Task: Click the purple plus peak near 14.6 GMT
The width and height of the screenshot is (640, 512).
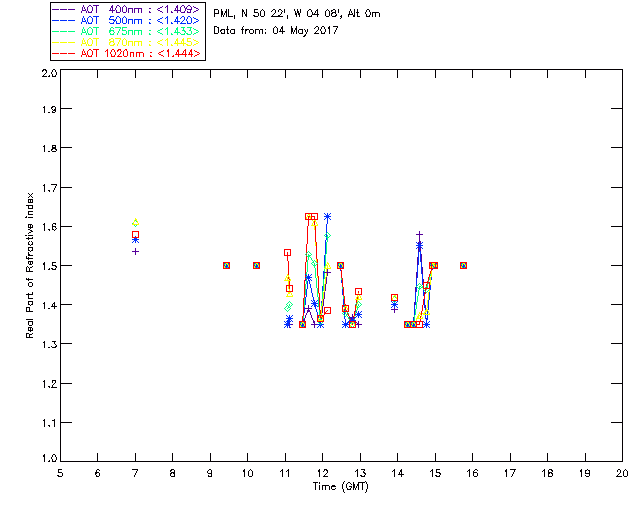Action: [419, 235]
